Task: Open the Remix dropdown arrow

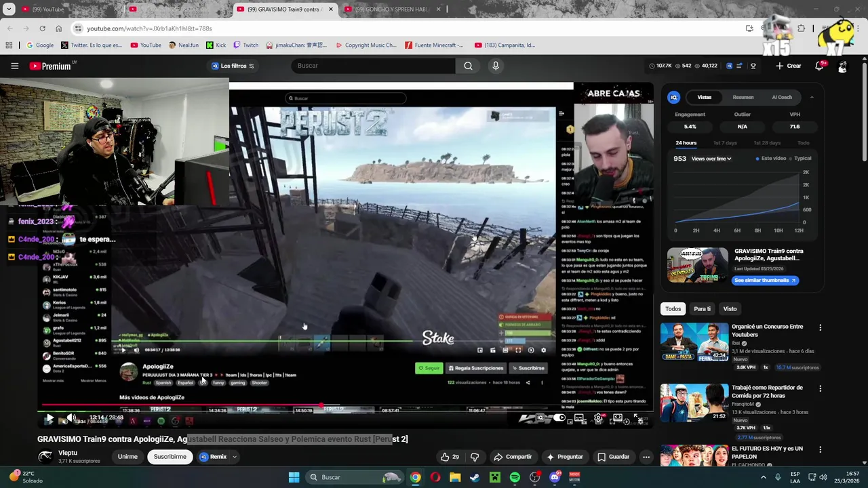Action: (235, 457)
